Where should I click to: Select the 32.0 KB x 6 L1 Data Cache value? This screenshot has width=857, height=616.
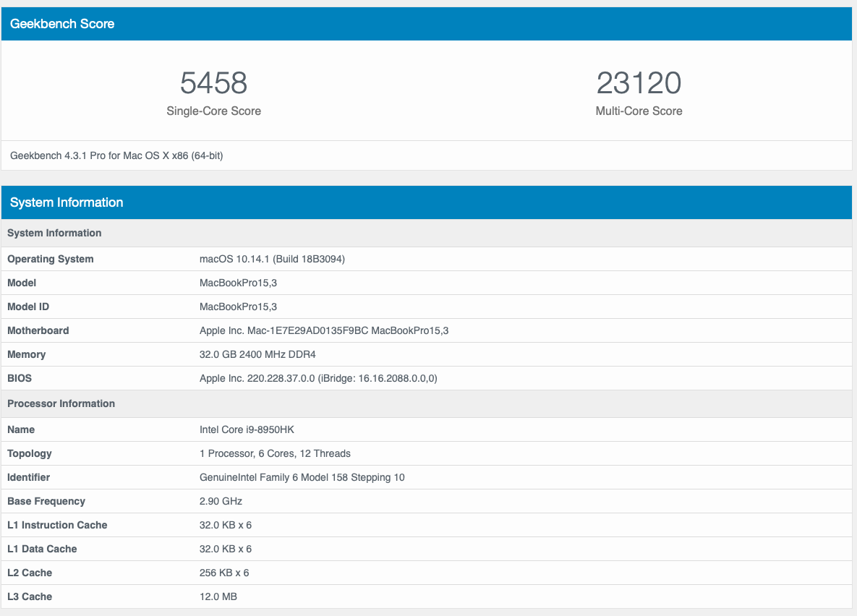(x=226, y=549)
